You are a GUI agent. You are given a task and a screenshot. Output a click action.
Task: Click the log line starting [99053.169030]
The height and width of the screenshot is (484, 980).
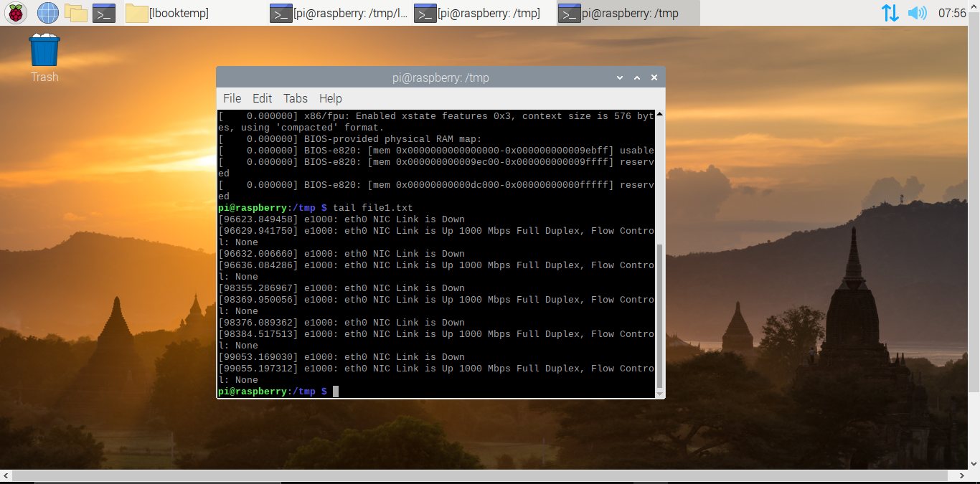click(x=341, y=357)
